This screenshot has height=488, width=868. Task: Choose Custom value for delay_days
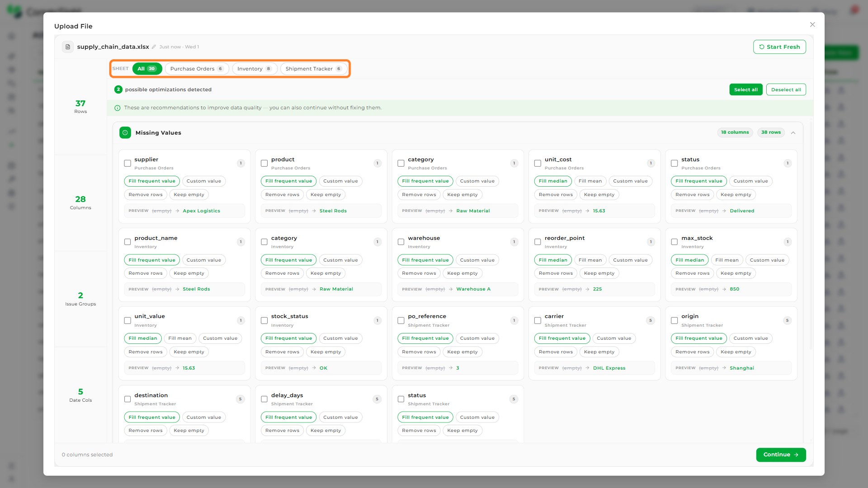(340, 418)
